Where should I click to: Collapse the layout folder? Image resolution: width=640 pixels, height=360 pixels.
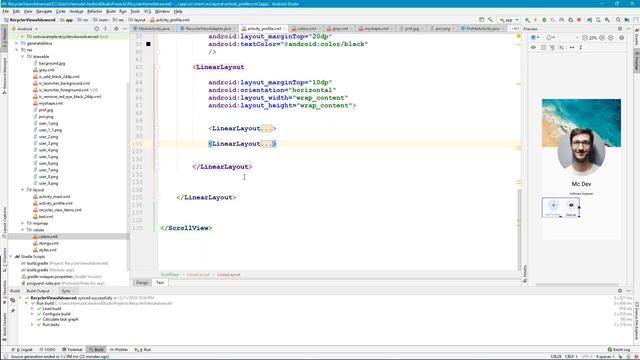pos(22,190)
